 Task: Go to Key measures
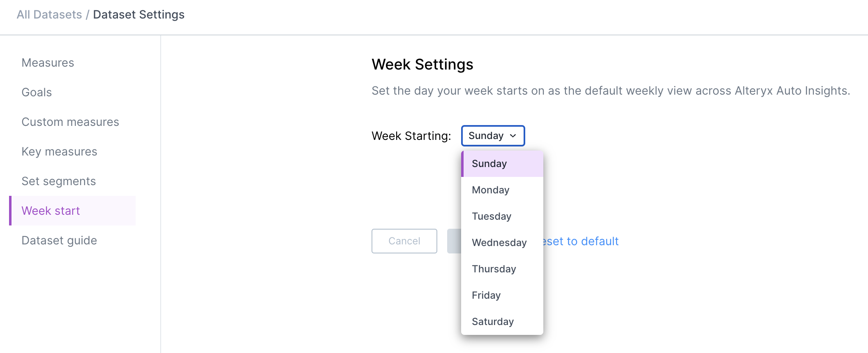point(60,151)
